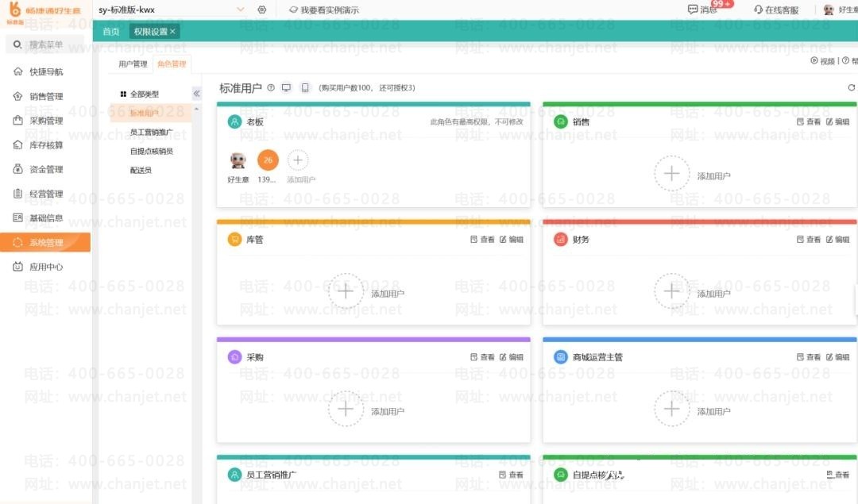Click the red 财务 role icon
The width and height of the screenshot is (858, 504).
(x=561, y=240)
